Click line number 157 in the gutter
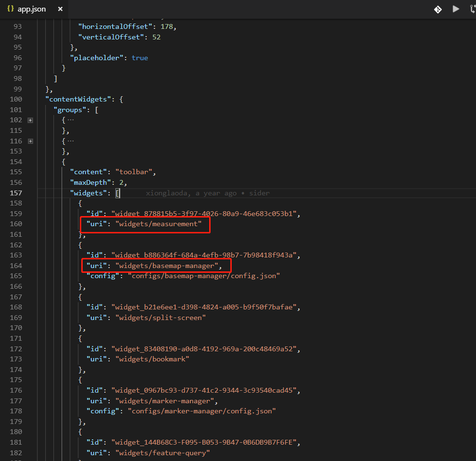Screen dimensions: 476x461 16,193
